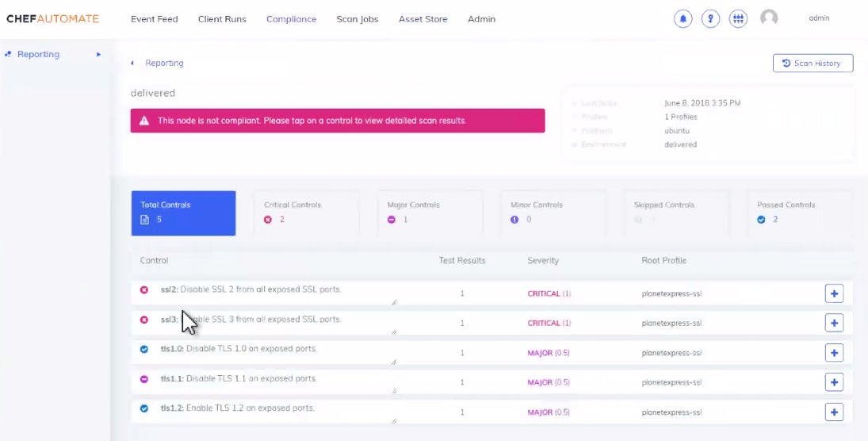
Task: Click MAJOR (0.5) severity in tls1.0 row
Action: 549,353
